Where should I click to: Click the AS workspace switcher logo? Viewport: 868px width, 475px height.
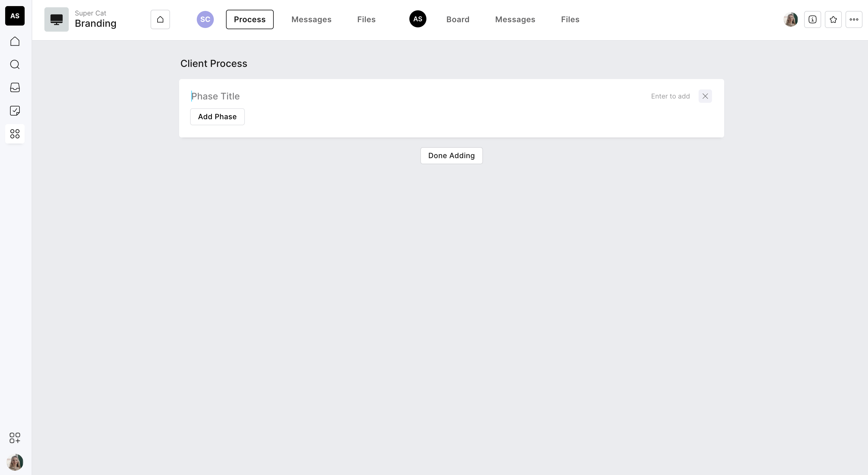15,16
